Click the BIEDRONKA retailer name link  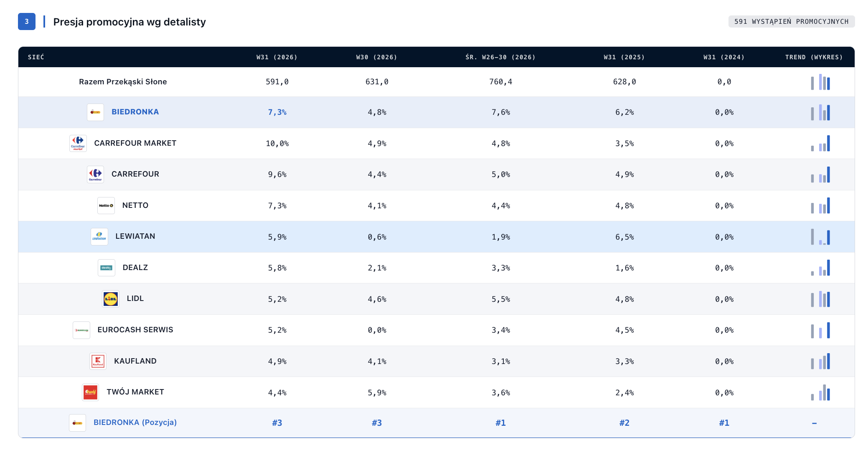(x=135, y=112)
